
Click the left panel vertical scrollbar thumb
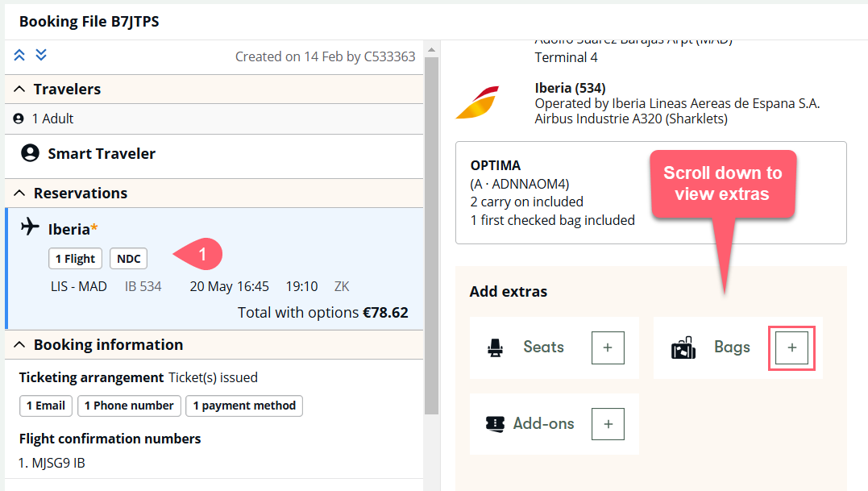point(432,235)
